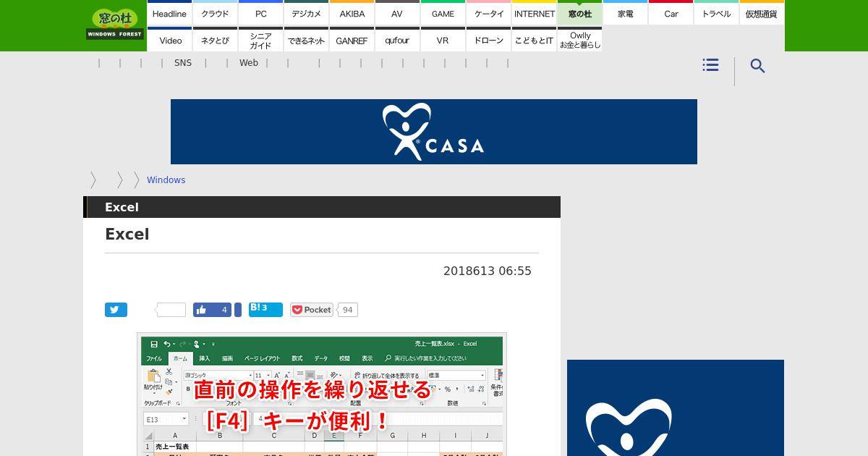Click the Facebook like count 4
868x456 pixels.
tap(224, 310)
